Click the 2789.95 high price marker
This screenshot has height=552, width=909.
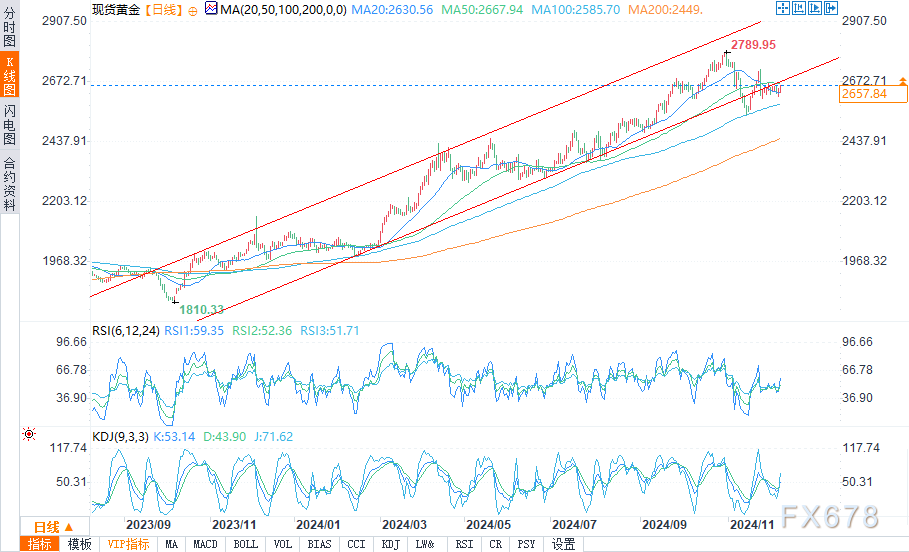click(754, 46)
